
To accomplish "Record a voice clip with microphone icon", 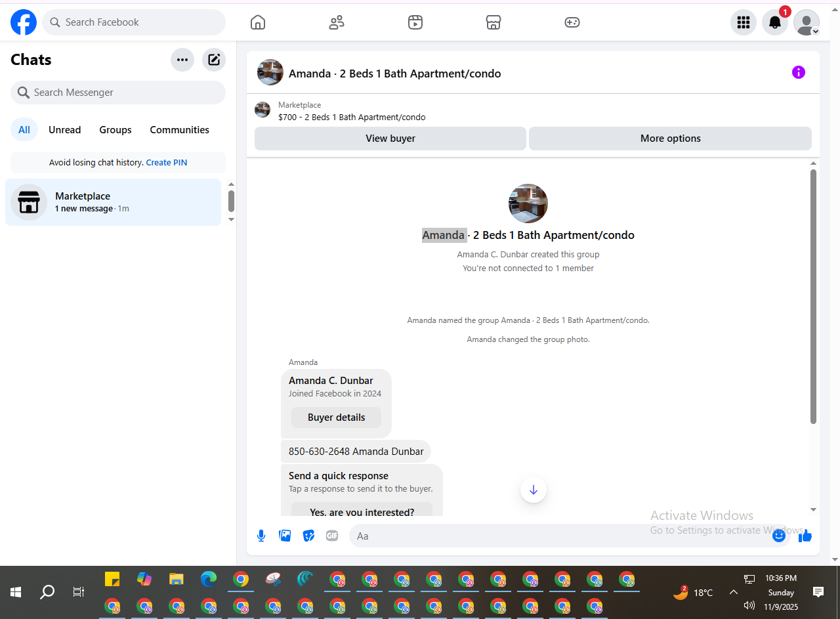I will [x=261, y=536].
